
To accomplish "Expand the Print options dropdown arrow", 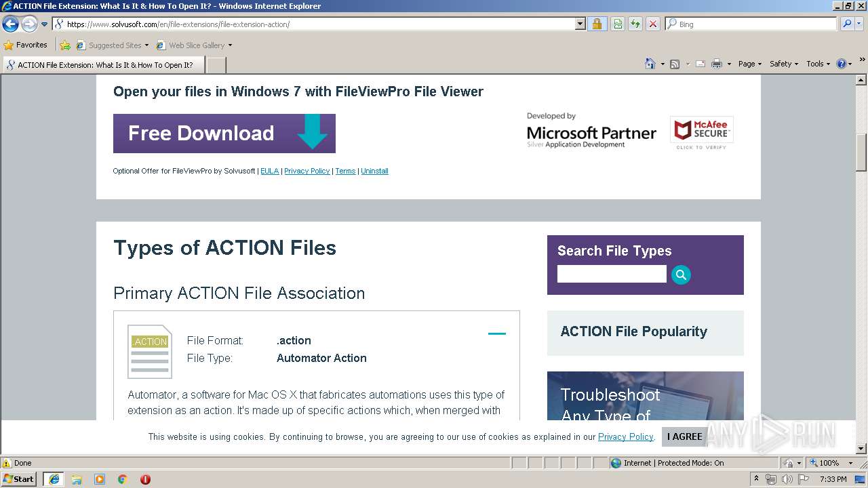I will pos(729,64).
